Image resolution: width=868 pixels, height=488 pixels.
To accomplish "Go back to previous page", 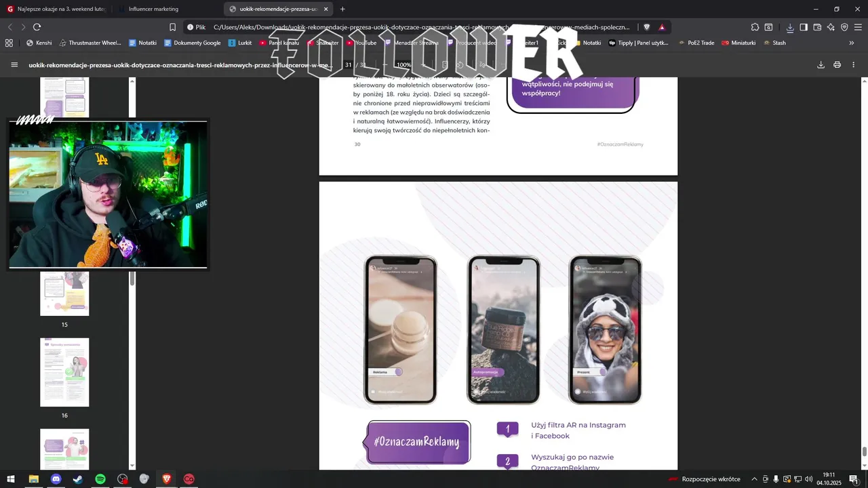I will coord(10,27).
